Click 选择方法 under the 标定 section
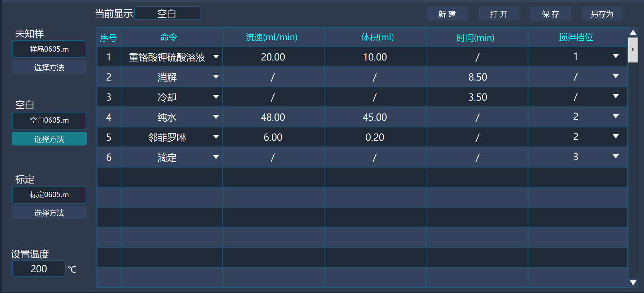This screenshot has height=293, width=644. pyautogui.click(x=49, y=212)
